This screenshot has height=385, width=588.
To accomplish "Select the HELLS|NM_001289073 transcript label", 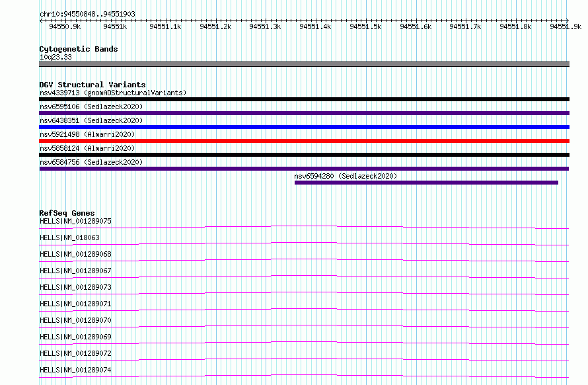I will click(75, 287).
